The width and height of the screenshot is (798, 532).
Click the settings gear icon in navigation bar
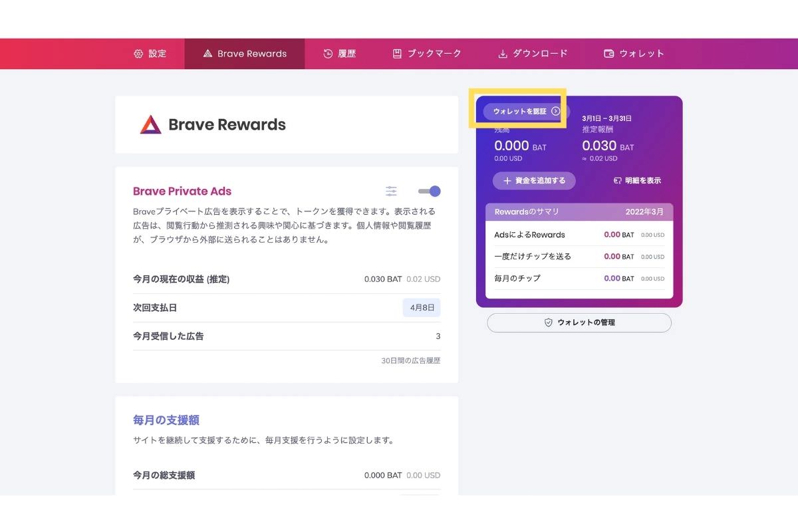click(x=138, y=54)
